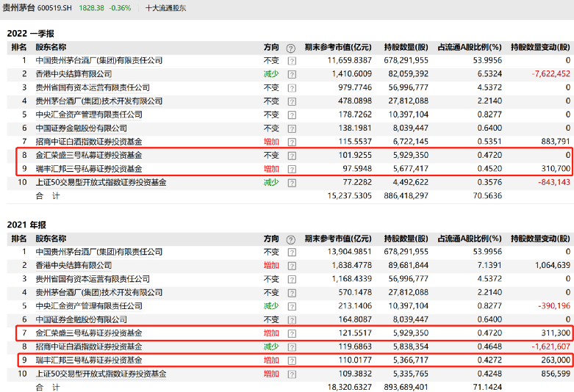Click the question icon in 2022 row 贵州省国有资本运营有限责任公司

coord(292,88)
